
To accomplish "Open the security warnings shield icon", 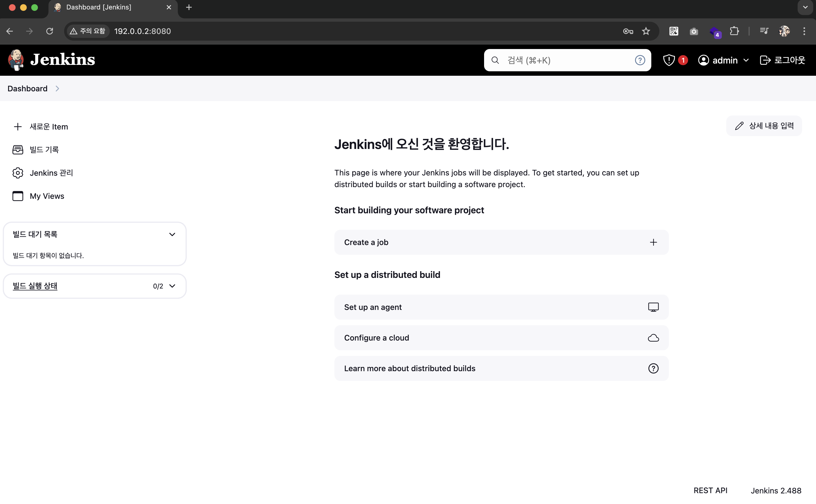I will [x=669, y=60].
